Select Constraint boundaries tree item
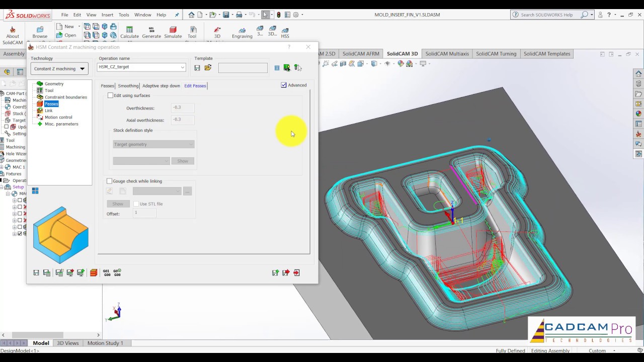 point(65,97)
